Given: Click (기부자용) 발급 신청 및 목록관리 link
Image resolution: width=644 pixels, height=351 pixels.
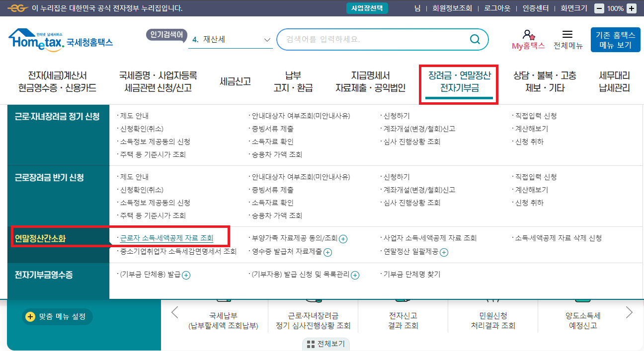Looking at the screenshot, I should pyautogui.click(x=300, y=275).
